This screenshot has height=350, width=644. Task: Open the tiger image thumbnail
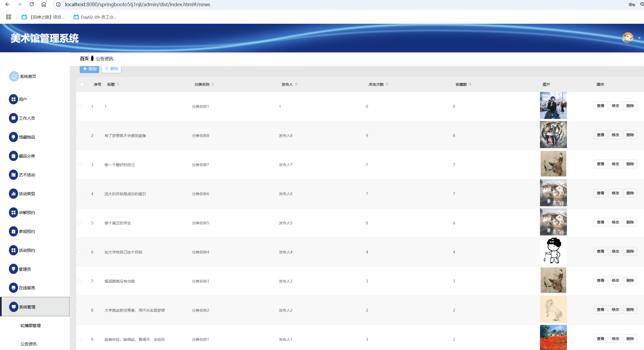553,135
